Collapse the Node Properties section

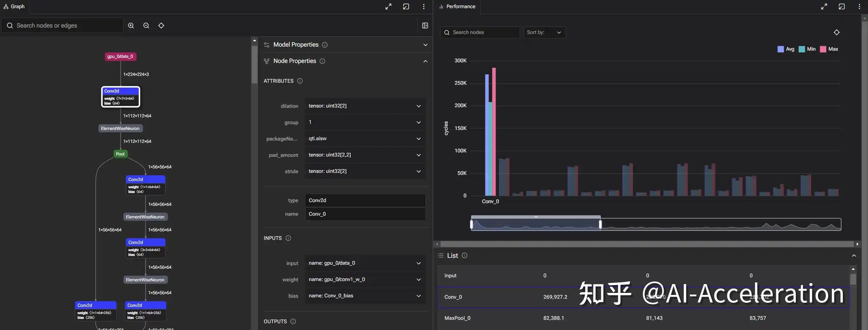click(425, 61)
